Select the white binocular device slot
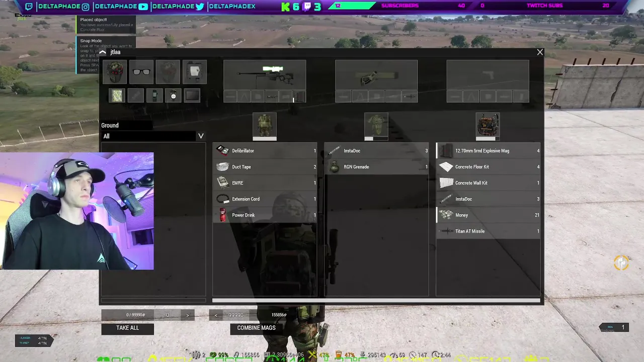644x362 pixels. [194, 72]
